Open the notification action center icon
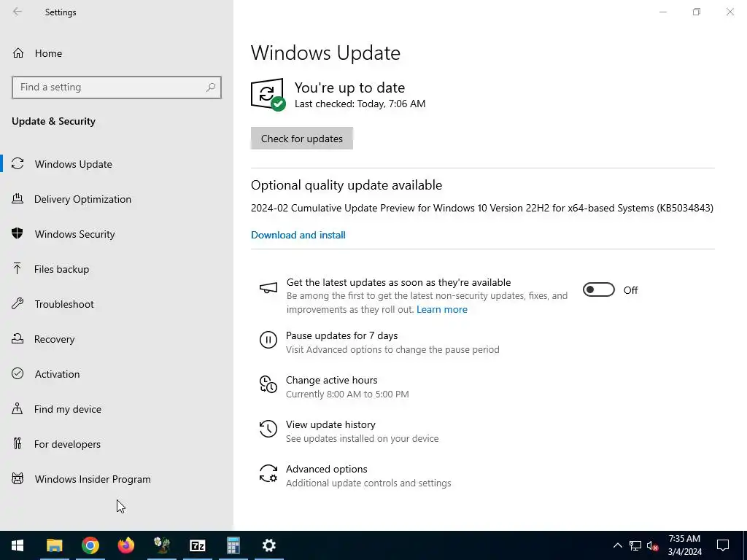Image resolution: width=747 pixels, height=560 pixels. (x=723, y=545)
